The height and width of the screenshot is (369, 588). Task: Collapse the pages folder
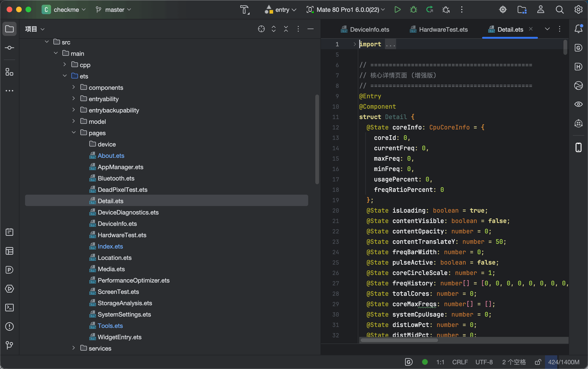[74, 133]
